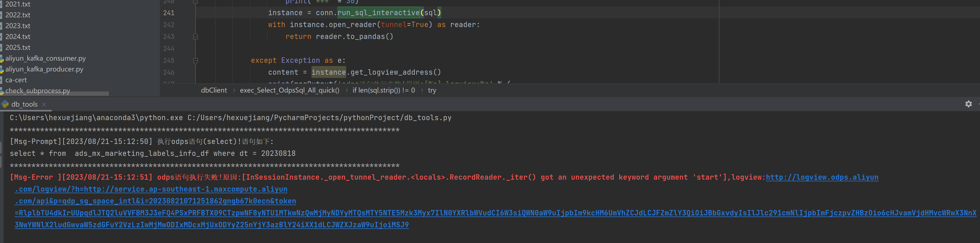The height and width of the screenshot is (243, 980).
Task: Select 2024.txt in the project tree
Action: point(18,37)
